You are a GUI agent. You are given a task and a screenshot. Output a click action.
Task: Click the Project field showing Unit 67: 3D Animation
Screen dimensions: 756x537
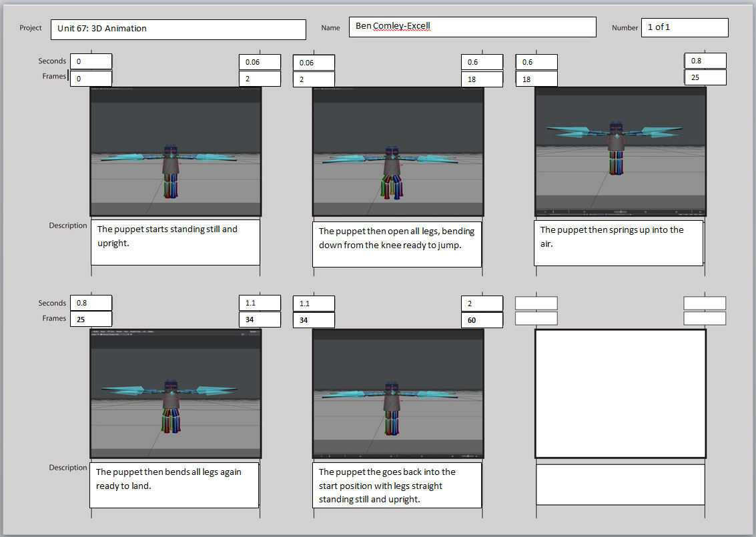(x=178, y=29)
